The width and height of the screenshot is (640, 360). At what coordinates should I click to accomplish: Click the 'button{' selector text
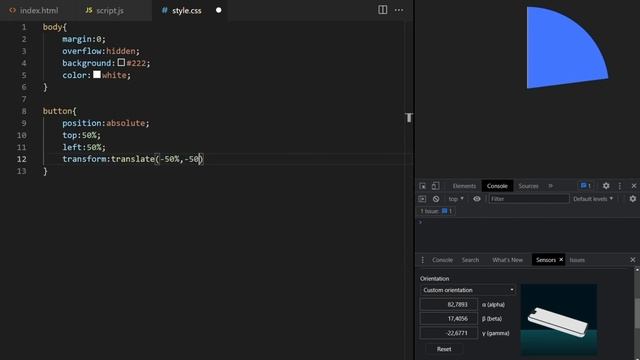[60, 111]
